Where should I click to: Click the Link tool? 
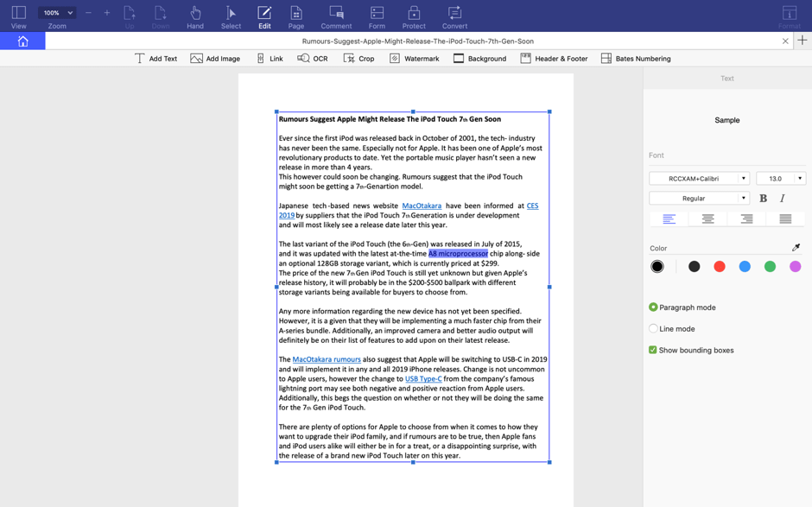tap(270, 59)
